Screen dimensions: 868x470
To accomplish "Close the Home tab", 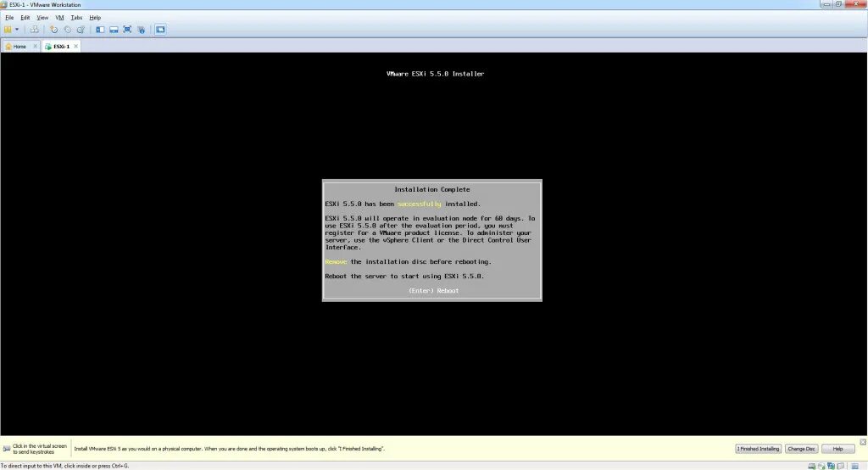I will click(x=36, y=46).
